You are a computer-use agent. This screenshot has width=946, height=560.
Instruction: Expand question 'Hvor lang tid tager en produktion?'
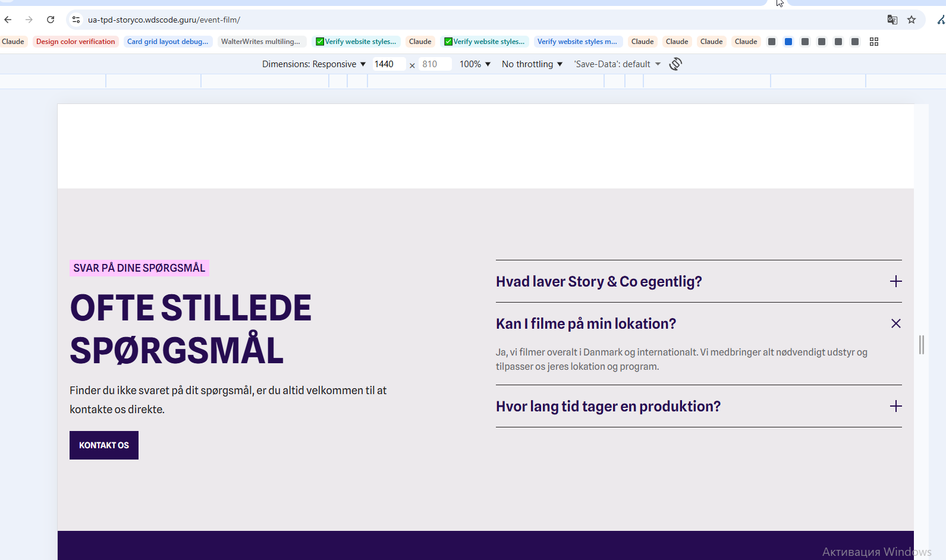pyautogui.click(x=699, y=406)
